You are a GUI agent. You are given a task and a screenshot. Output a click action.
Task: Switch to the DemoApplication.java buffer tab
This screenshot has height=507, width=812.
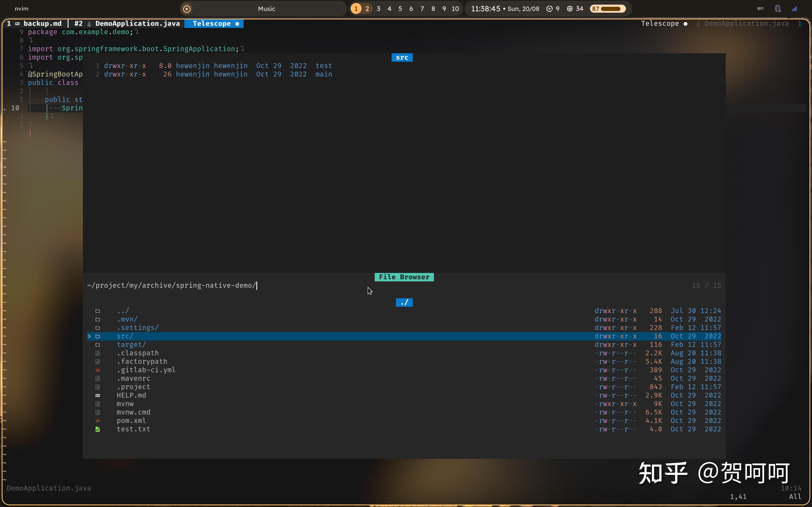click(137, 23)
